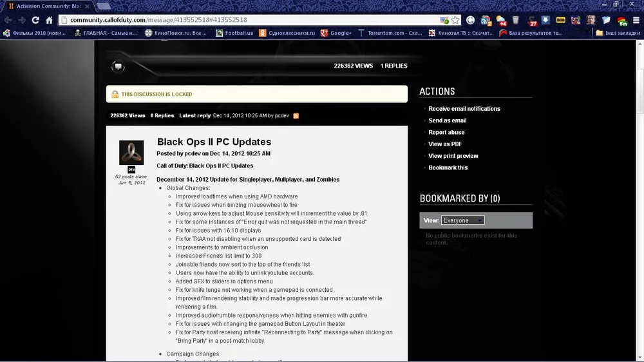
Task: Click Receive email notifications
Action: [x=464, y=109]
